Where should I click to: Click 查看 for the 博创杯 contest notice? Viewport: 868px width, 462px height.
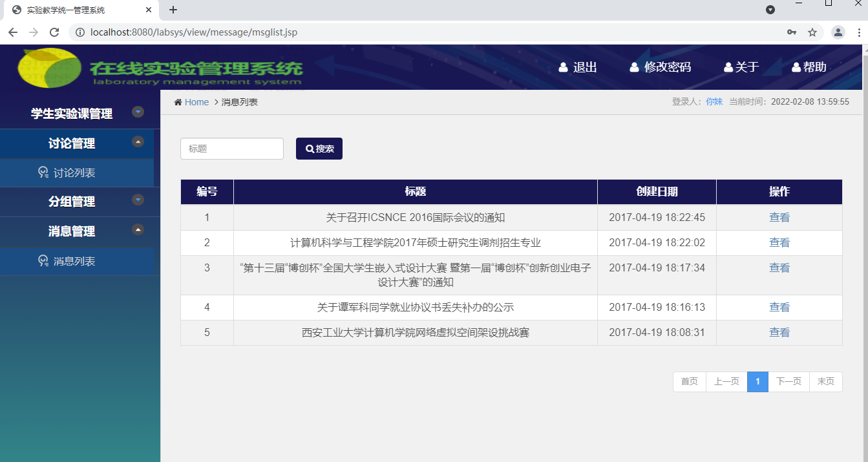point(779,268)
